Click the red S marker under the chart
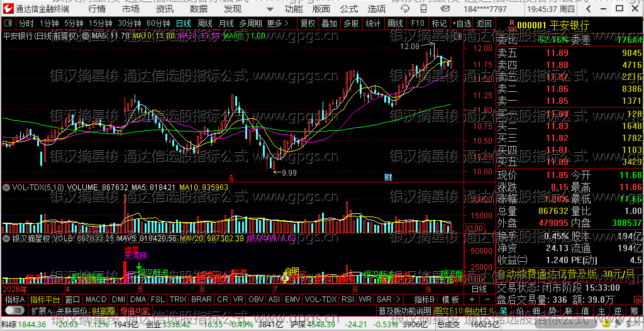Viewport: 644px width, 331px height. [x=231, y=177]
